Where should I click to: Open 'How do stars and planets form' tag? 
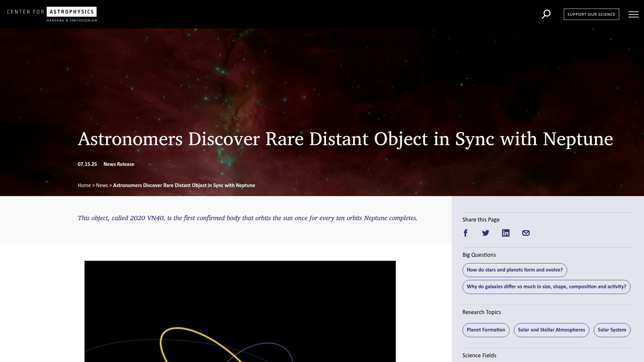coord(515,270)
